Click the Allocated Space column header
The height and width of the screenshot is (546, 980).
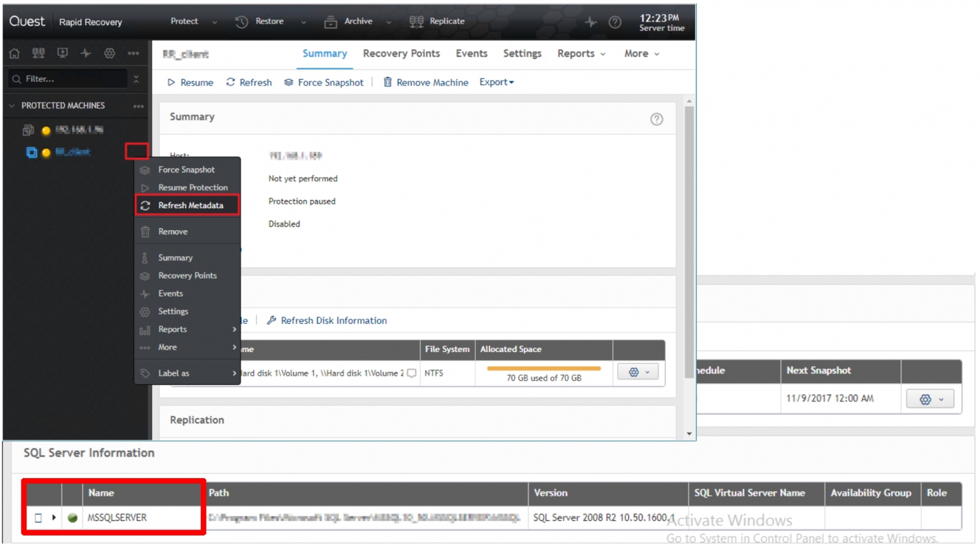(544, 350)
